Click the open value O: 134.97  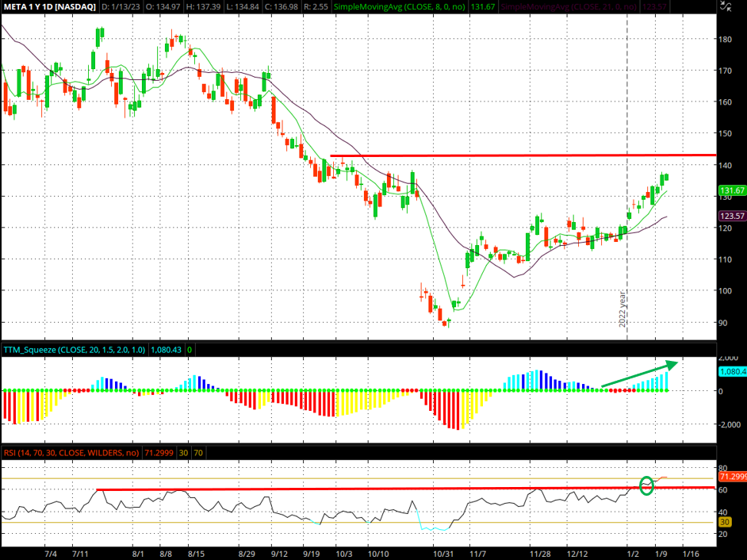click(164, 7)
